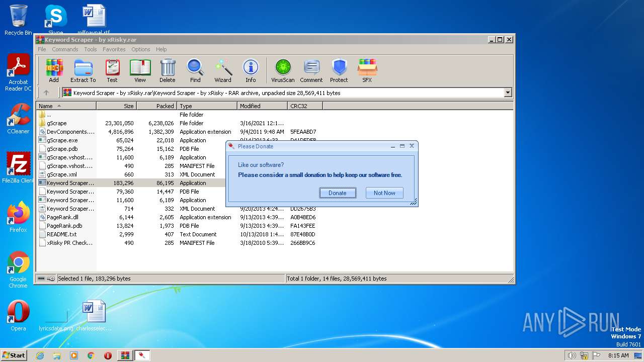644x362 pixels.
Task: Click the taskbar clock showing 8:15 AM
Action: pyautogui.click(x=618, y=355)
